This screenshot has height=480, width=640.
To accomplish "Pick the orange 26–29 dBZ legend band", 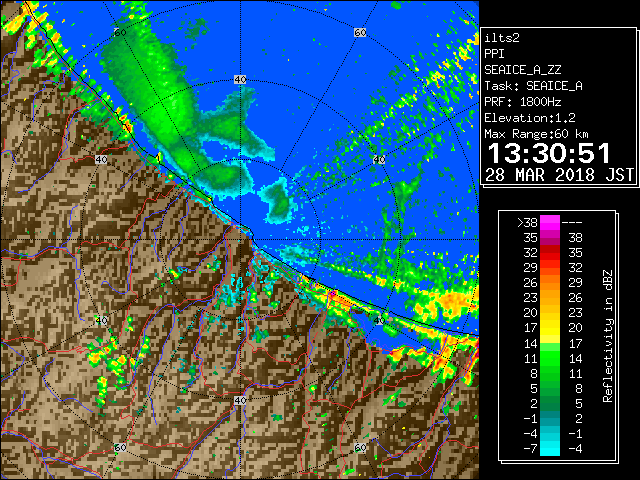I will pyautogui.click(x=550, y=283).
